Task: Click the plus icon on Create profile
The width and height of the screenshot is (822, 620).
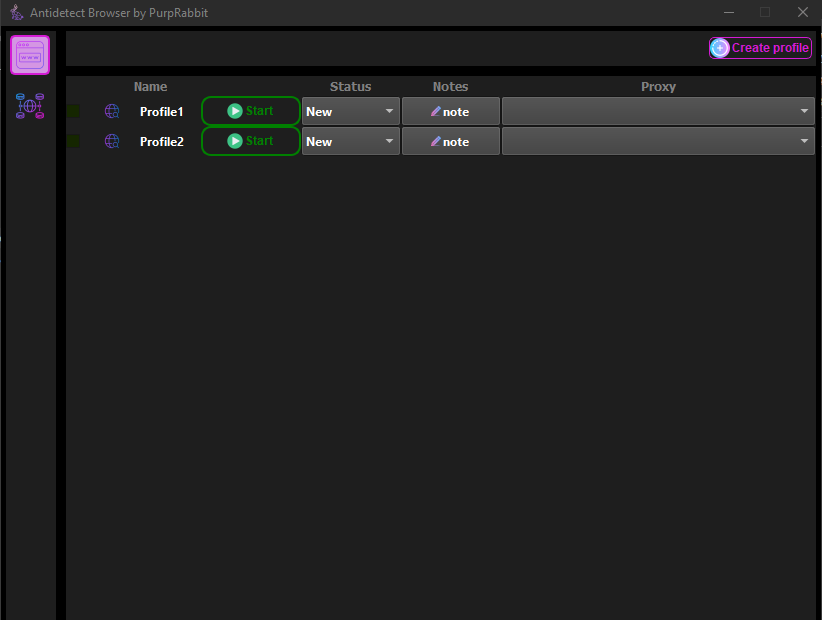Action: (x=719, y=47)
